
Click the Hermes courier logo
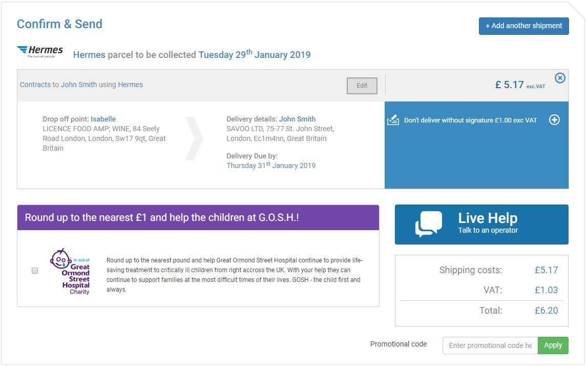tap(40, 50)
